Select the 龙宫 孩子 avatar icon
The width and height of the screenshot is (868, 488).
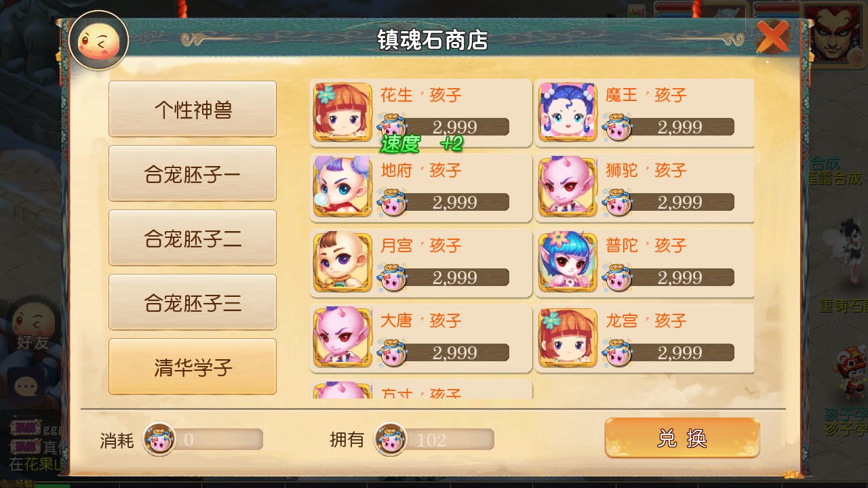568,338
